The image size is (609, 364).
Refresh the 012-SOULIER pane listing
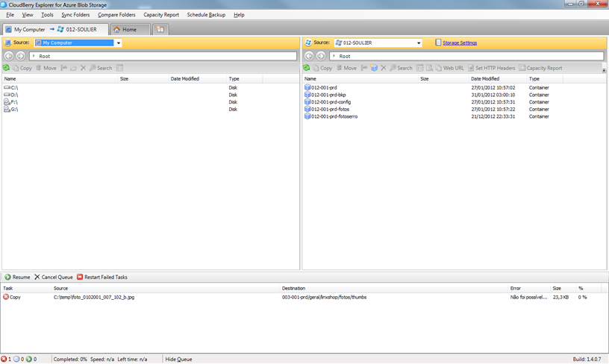point(307,68)
